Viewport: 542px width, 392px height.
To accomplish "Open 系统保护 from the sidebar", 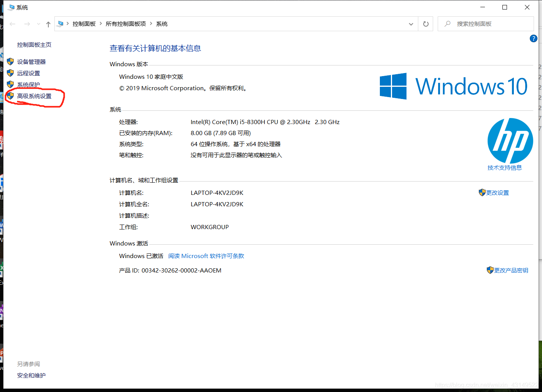I will [x=29, y=84].
